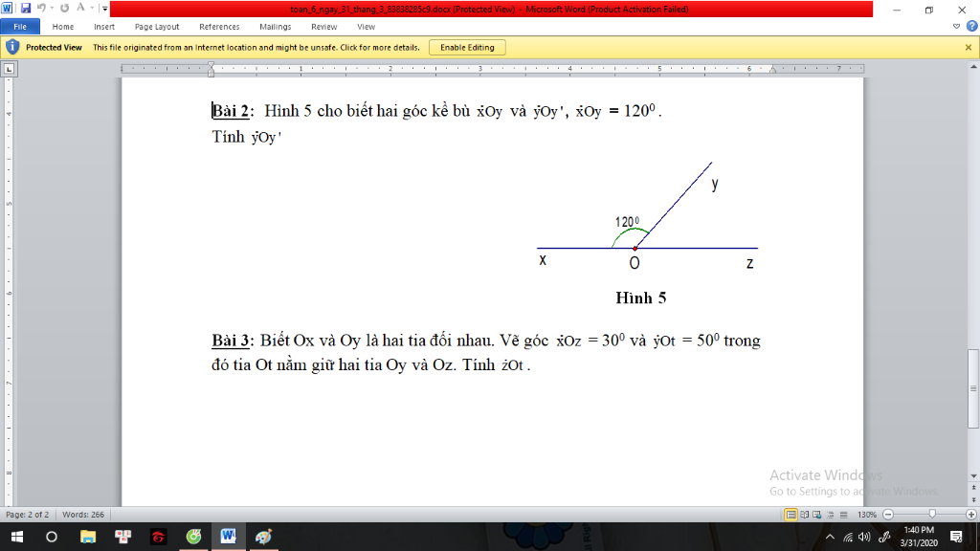This screenshot has height=551, width=980.
Task: Zoom out with the minus button
Action: point(888,515)
